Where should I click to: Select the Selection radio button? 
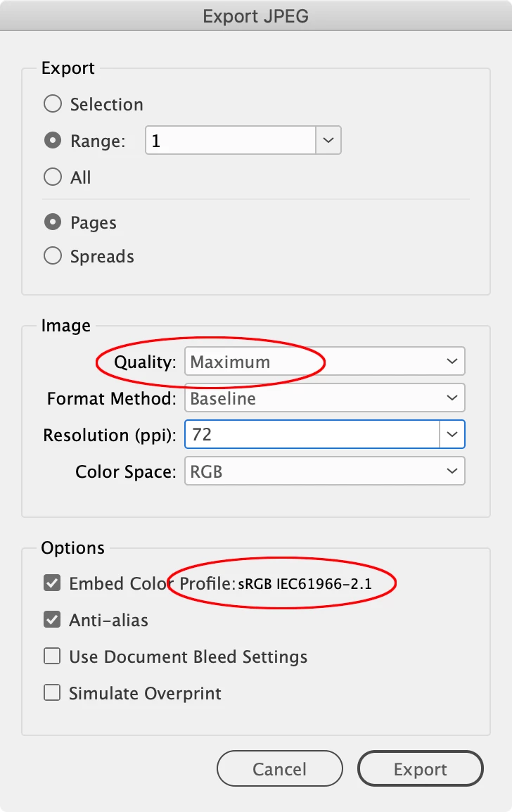click(53, 103)
